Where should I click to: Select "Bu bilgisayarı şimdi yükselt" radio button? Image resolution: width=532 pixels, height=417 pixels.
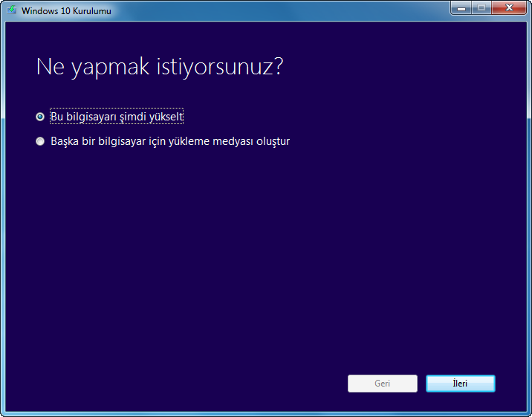[40, 117]
